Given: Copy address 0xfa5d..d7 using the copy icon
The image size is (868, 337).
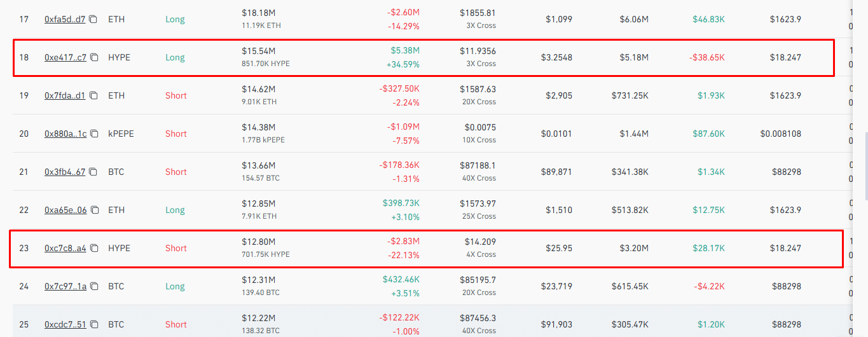Looking at the screenshot, I should [x=93, y=20].
